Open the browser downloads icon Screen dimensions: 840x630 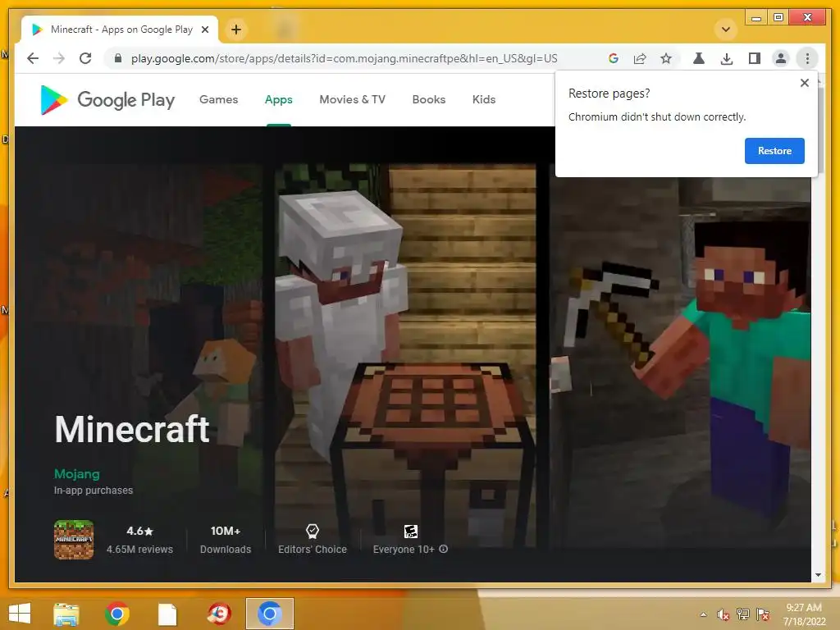(727, 58)
